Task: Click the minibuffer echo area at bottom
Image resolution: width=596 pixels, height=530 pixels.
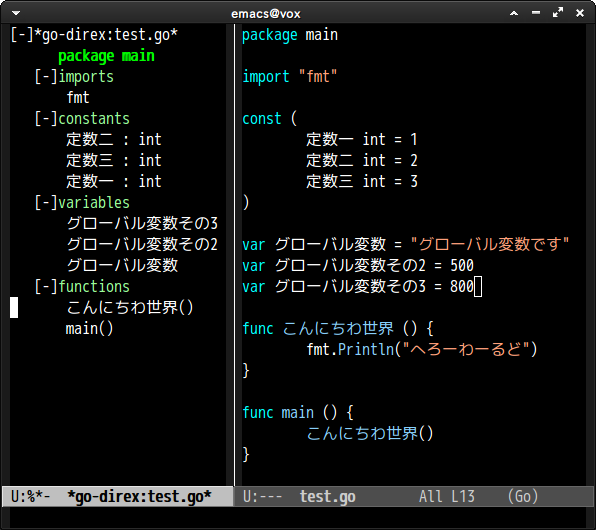Action: (x=298, y=517)
